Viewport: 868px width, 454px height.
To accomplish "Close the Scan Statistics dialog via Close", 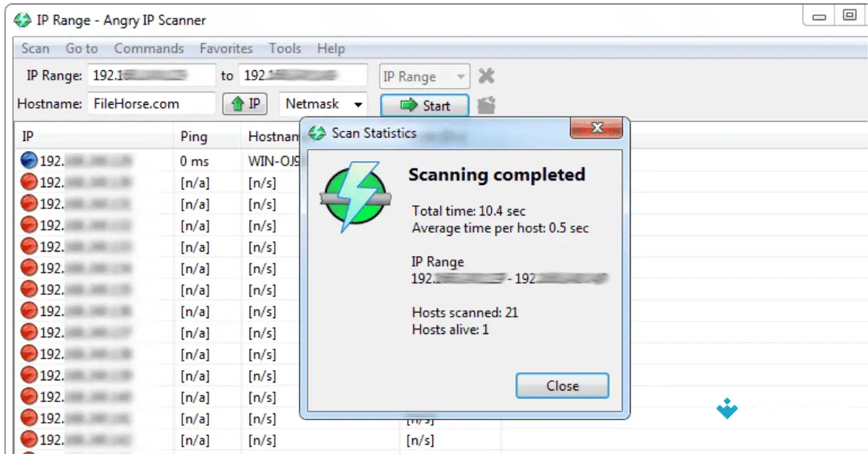I will coord(562,385).
